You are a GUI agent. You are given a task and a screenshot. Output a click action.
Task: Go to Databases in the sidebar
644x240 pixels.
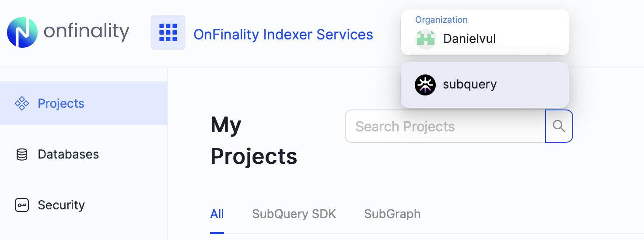[68, 154]
